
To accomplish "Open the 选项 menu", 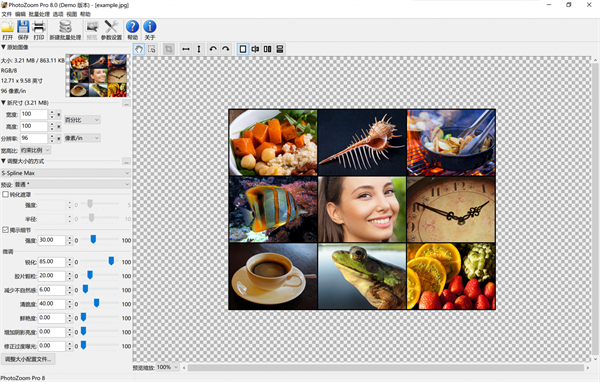I will [58, 14].
